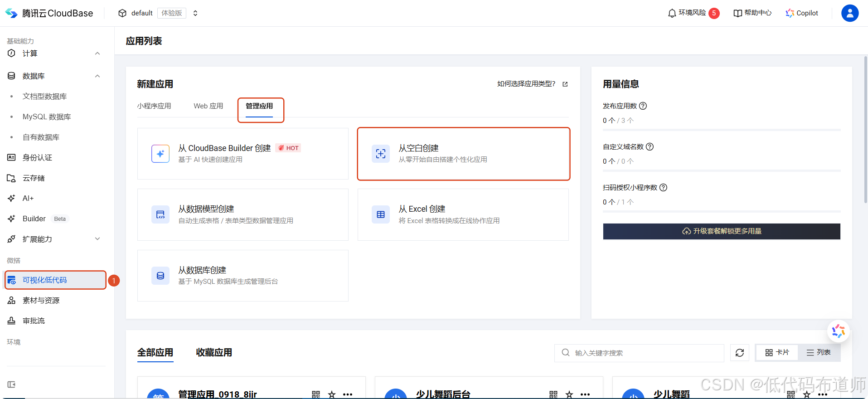Viewport: 868px width, 399px height.
Task: Click the data model icon
Action: (160, 215)
